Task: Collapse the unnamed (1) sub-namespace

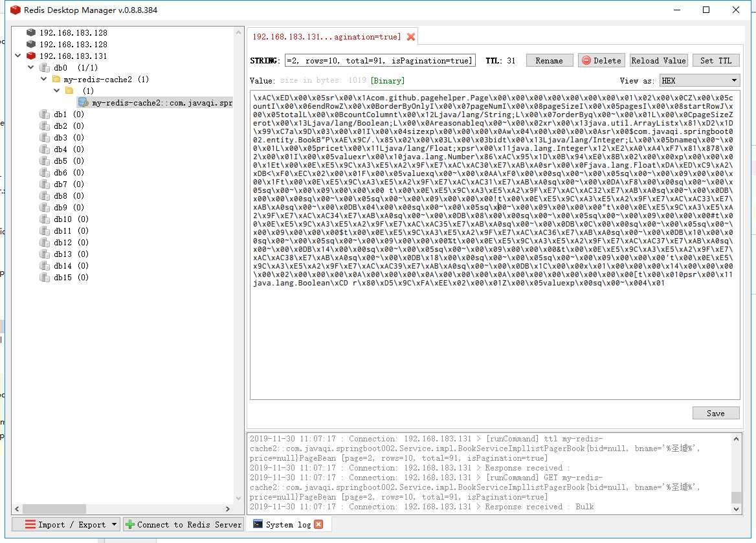Action: [x=56, y=90]
